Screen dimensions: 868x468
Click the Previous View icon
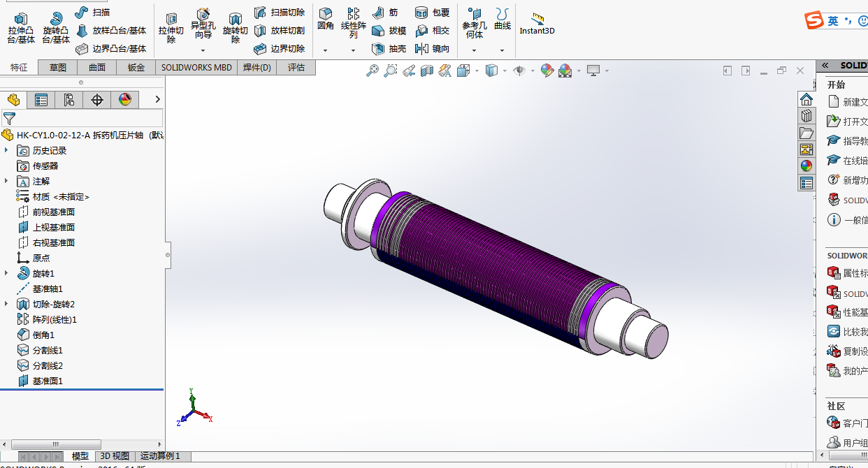click(x=409, y=71)
